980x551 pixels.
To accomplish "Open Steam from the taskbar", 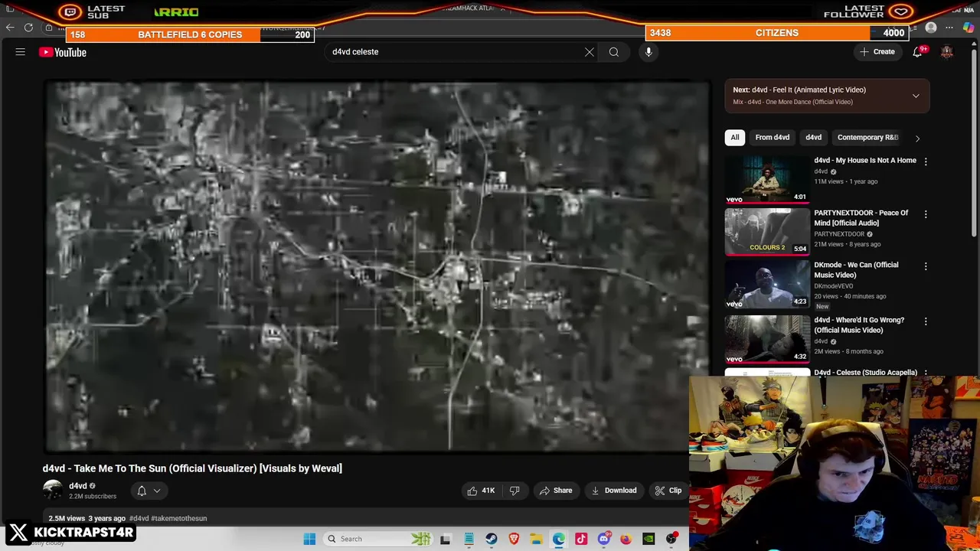I will 491,539.
